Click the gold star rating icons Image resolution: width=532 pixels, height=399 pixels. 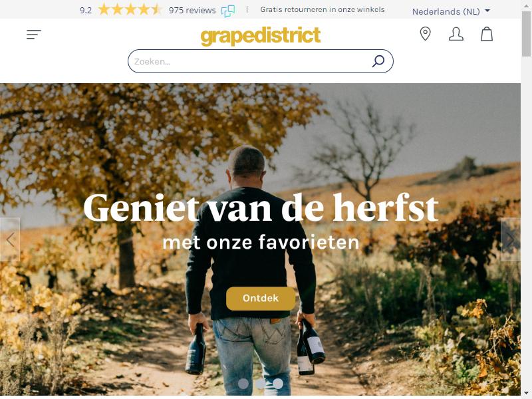click(130, 9)
